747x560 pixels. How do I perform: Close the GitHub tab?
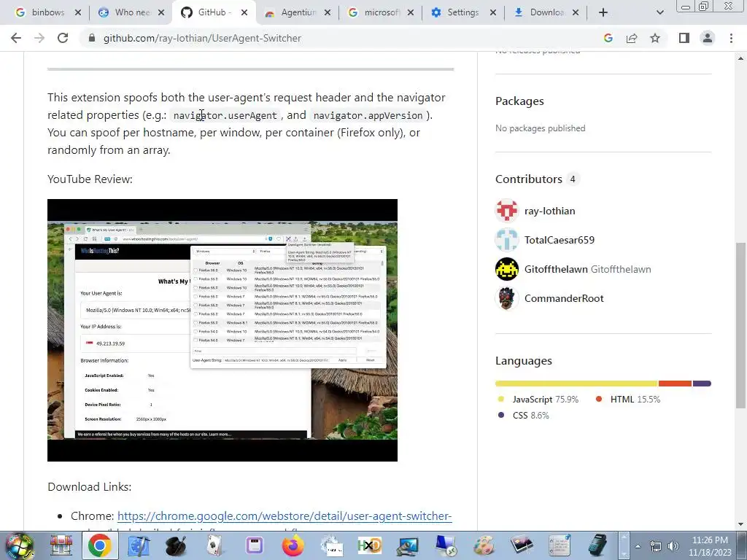click(244, 12)
